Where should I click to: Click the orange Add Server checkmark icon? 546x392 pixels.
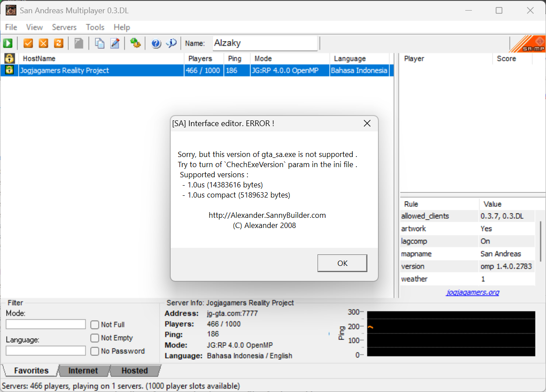[28, 43]
